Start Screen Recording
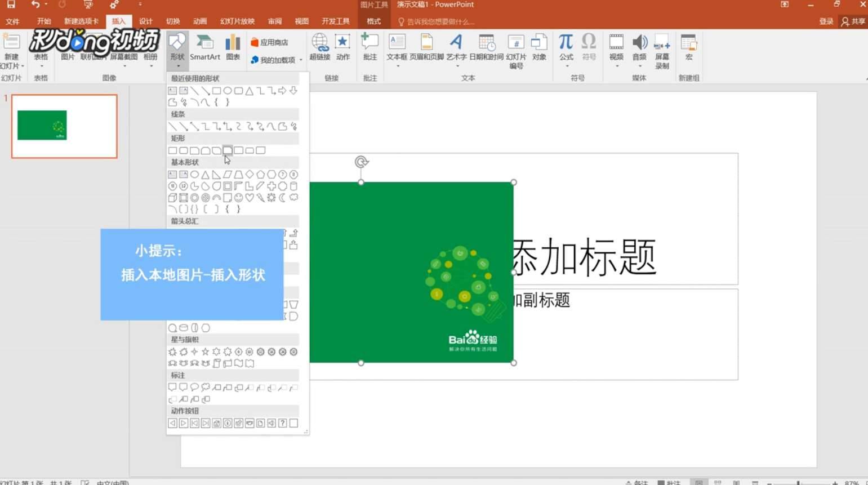Screen dimensions: 868x485 click(662, 51)
